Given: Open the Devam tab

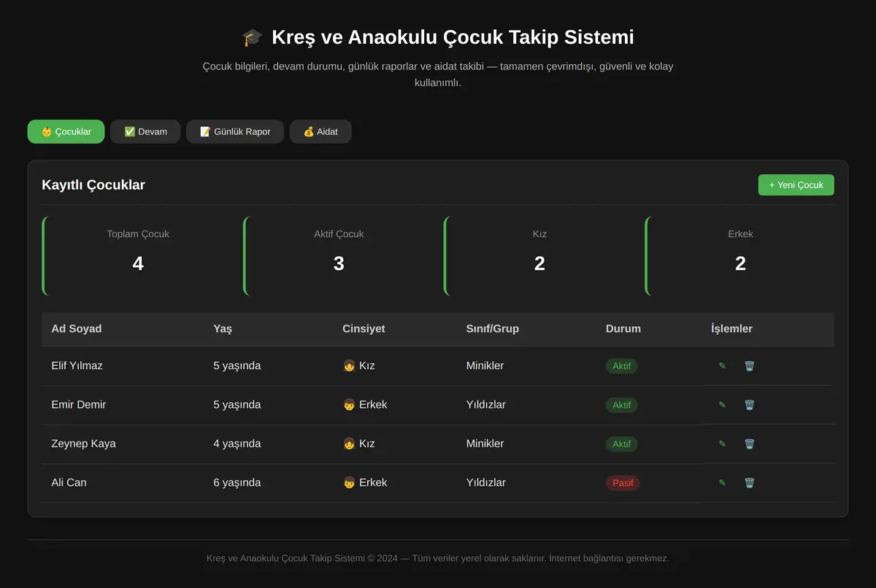Looking at the screenshot, I should pyautogui.click(x=145, y=132).
